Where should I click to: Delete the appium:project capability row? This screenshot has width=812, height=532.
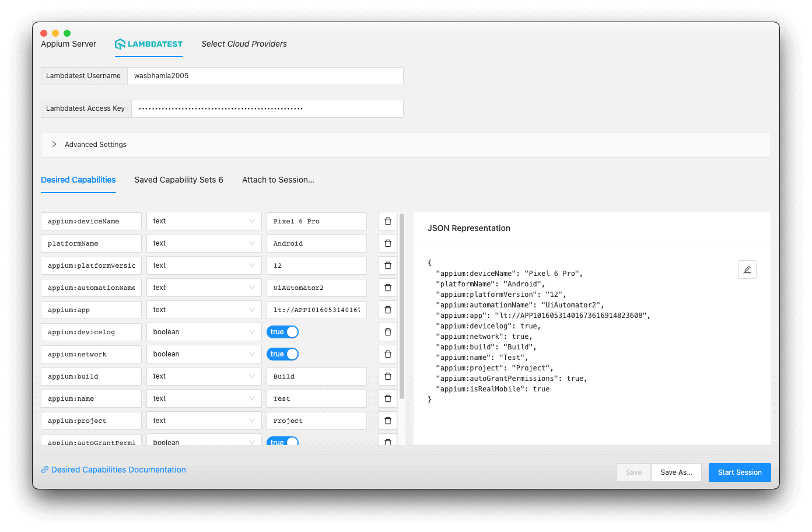[x=387, y=420]
